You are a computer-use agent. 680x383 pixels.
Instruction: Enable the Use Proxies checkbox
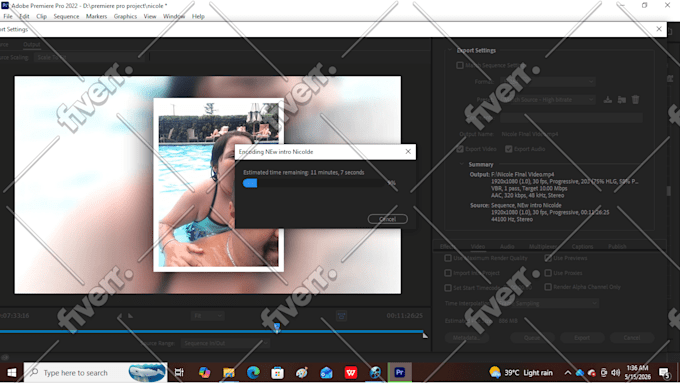pyautogui.click(x=548, y=273)
